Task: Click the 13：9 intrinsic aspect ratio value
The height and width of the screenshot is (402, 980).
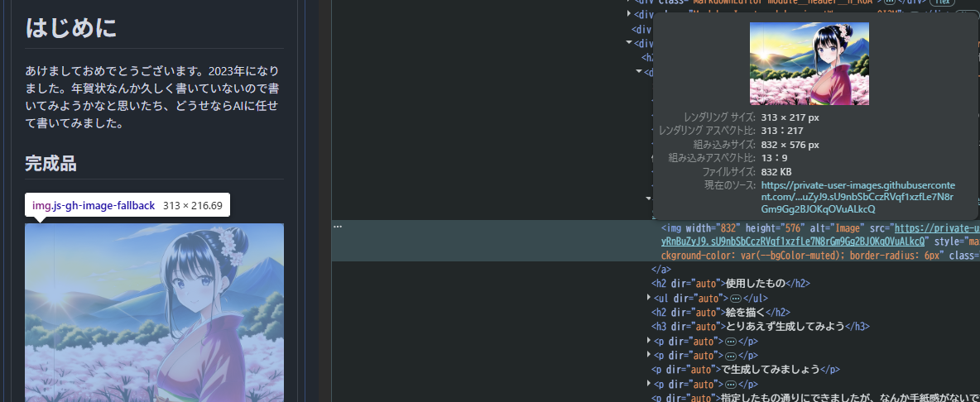Action: [x=774, y=158]
